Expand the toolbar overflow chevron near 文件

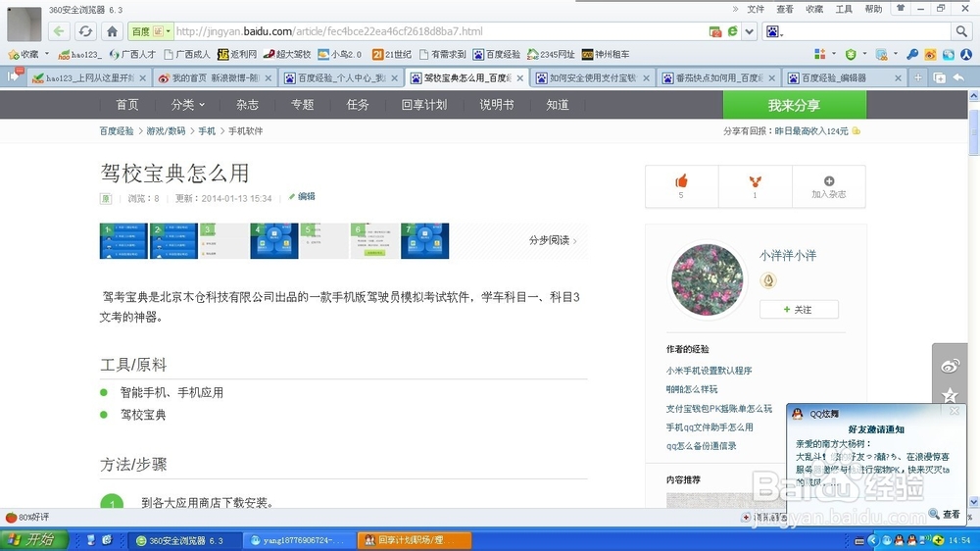735,9
